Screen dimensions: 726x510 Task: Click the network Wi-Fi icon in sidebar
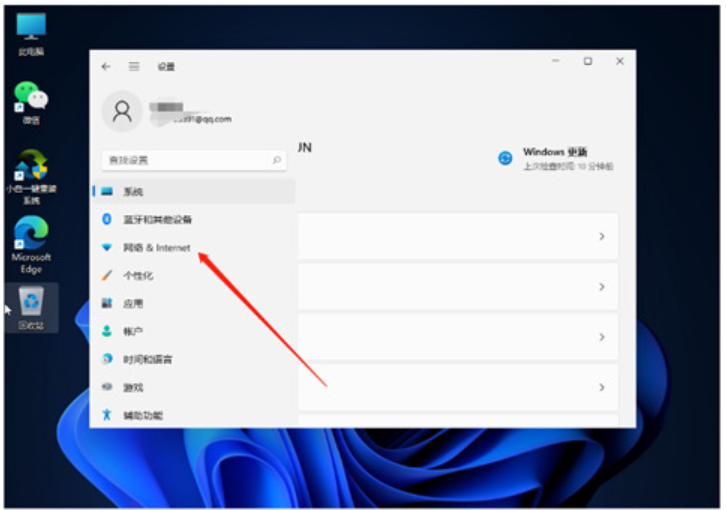coord(107,247)
